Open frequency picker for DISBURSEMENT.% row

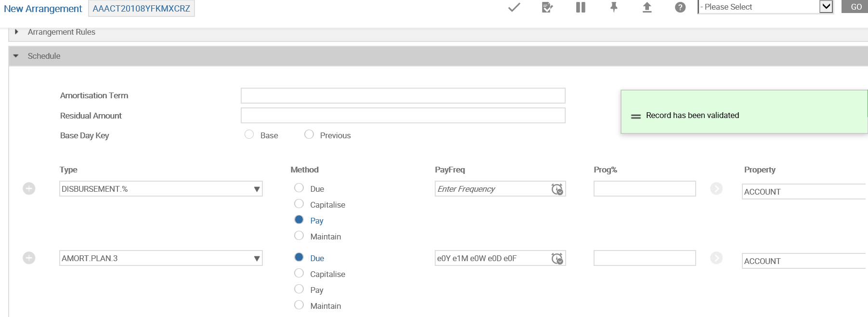pos(557,189)
